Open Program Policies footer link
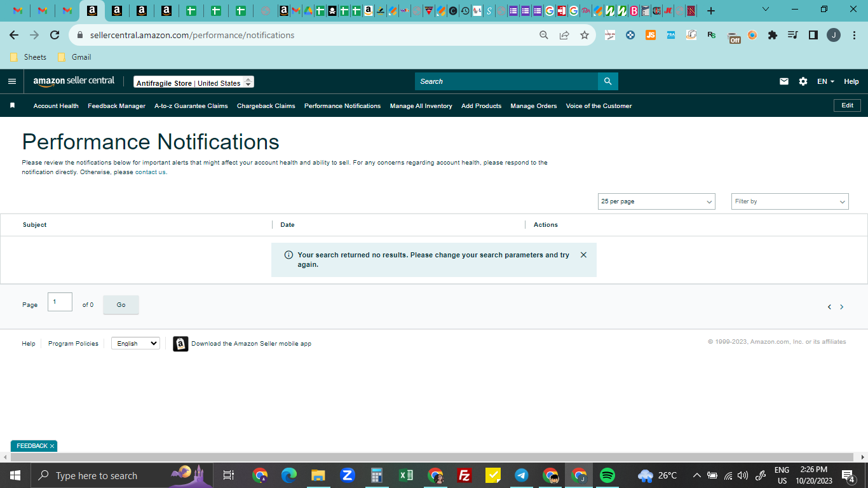Viewport: 868px width, 488px height. pos(73,344)
